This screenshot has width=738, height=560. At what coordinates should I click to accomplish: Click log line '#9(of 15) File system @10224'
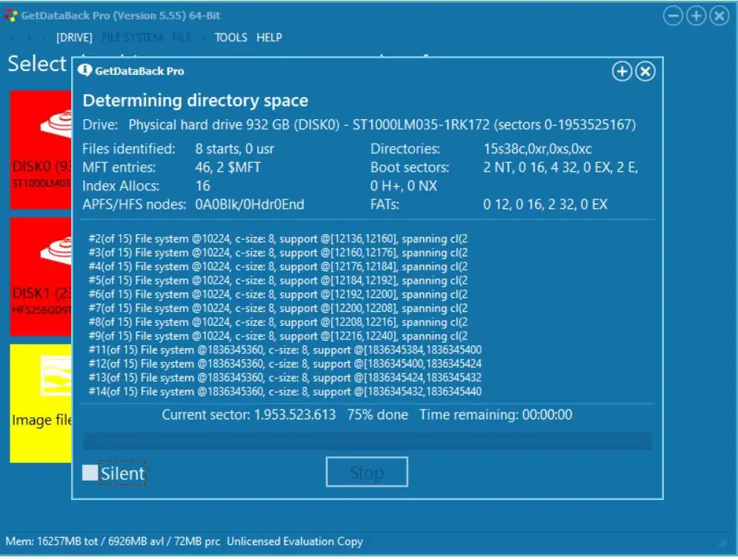coord(278,336)
